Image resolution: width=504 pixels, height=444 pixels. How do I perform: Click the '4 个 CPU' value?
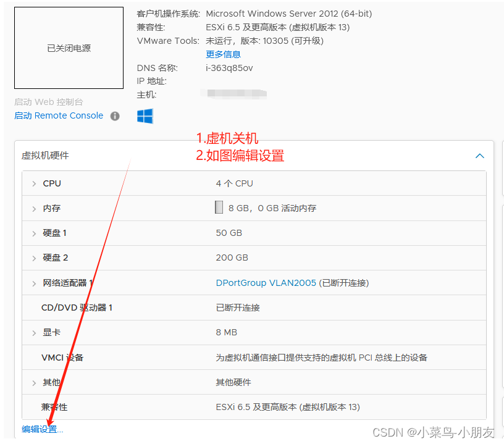click(x=234, y=183)
